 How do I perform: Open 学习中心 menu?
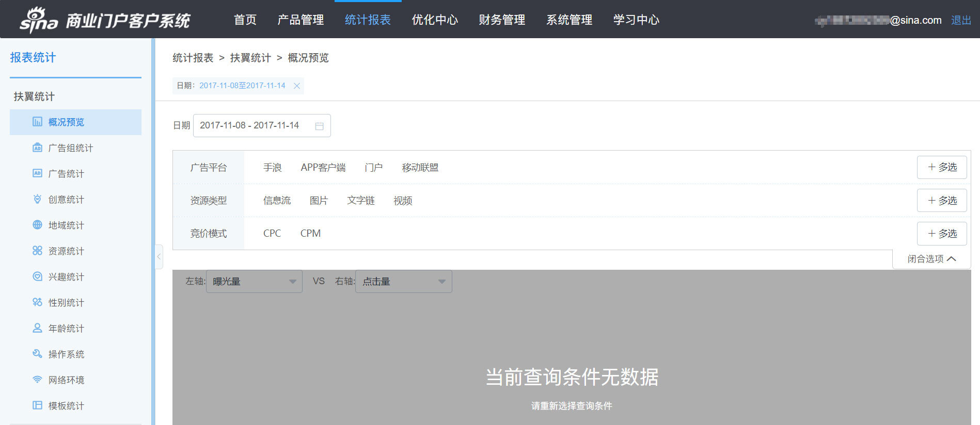tap(636, 20)
